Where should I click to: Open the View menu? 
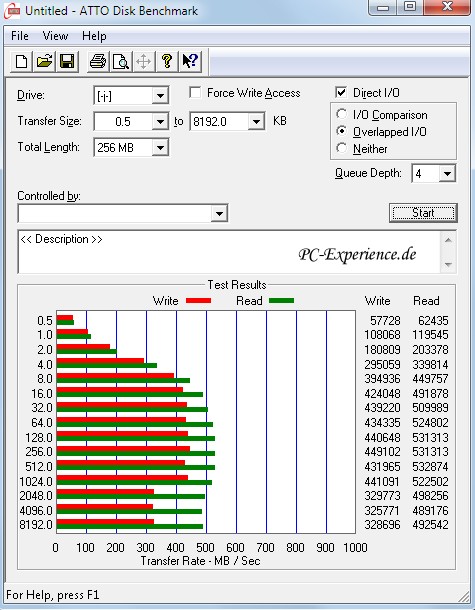click(55, 36)
